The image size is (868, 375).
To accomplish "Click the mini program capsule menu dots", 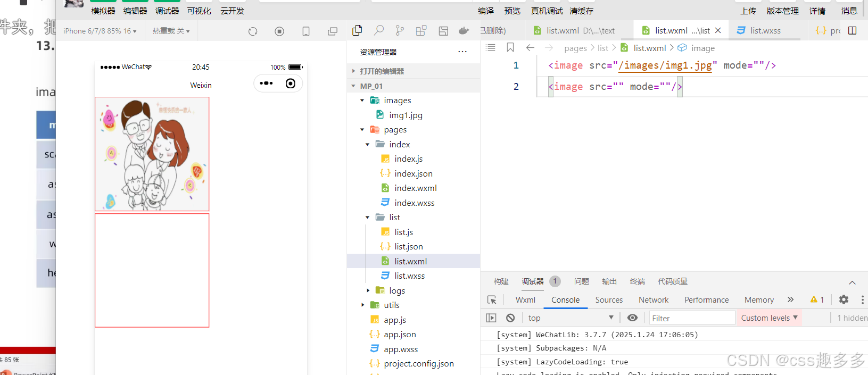I will pos(266,84).
